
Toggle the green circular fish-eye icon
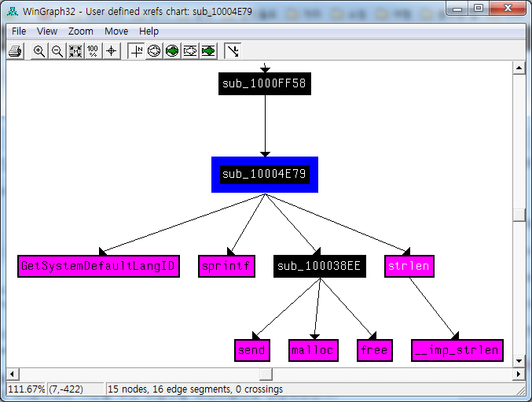point(172,51)
